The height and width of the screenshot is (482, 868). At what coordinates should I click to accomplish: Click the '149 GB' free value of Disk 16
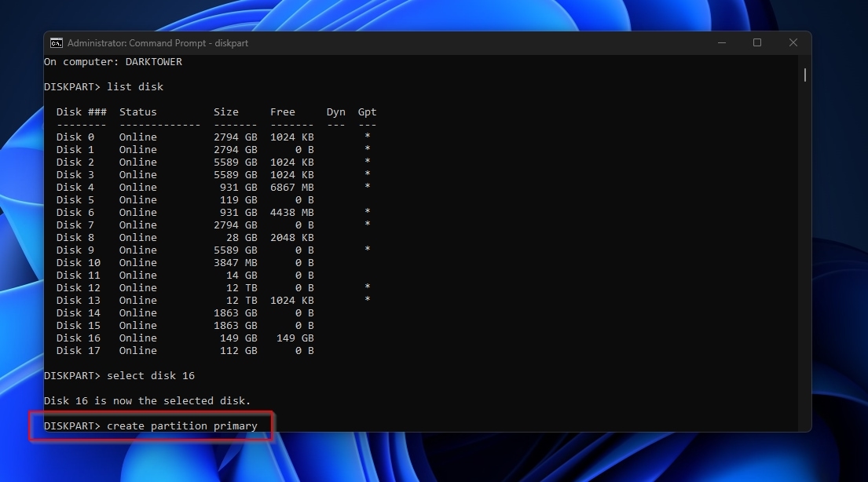(x=295, y=338)
